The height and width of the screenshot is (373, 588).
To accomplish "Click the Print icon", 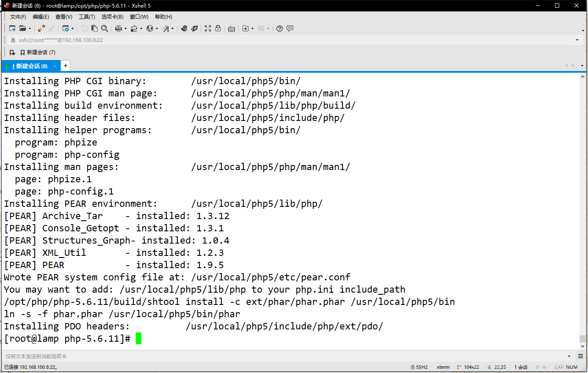I will pyautogui.click(x=119, y=28).
